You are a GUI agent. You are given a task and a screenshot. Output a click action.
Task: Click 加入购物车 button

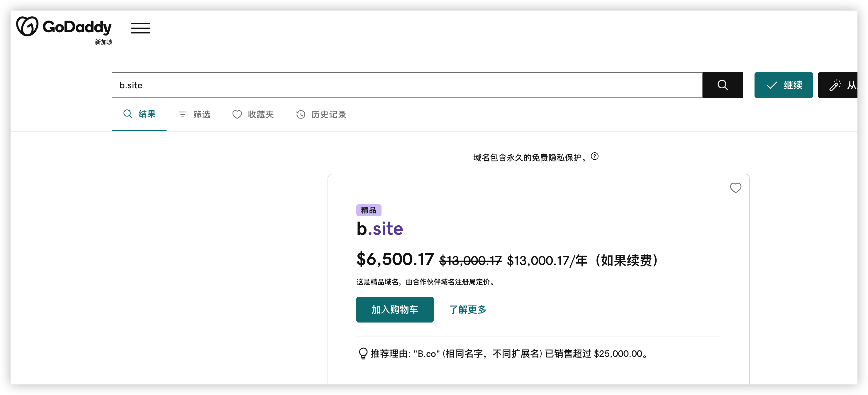(395, 309)
